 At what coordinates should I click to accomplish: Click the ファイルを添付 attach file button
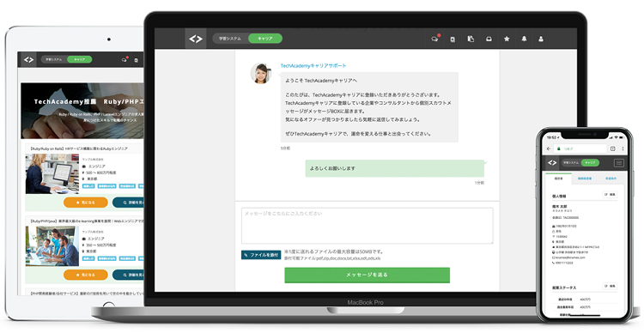[261, 255]
